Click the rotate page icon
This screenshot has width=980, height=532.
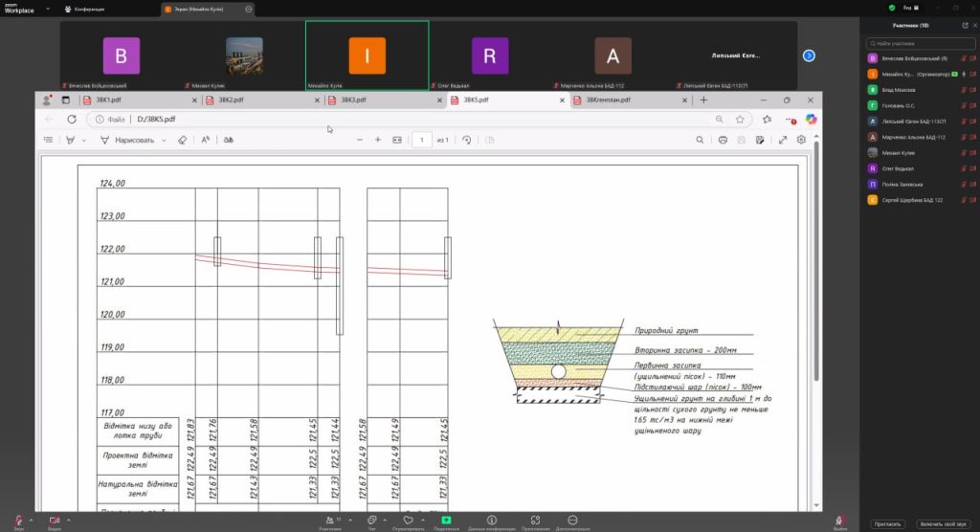click(467, 140)
